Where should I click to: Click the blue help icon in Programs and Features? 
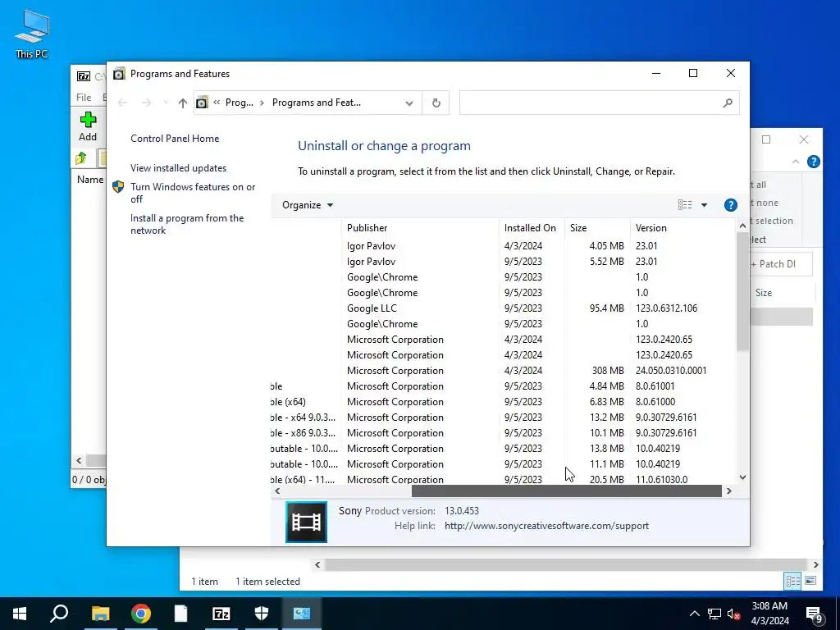tap(730, 204)
